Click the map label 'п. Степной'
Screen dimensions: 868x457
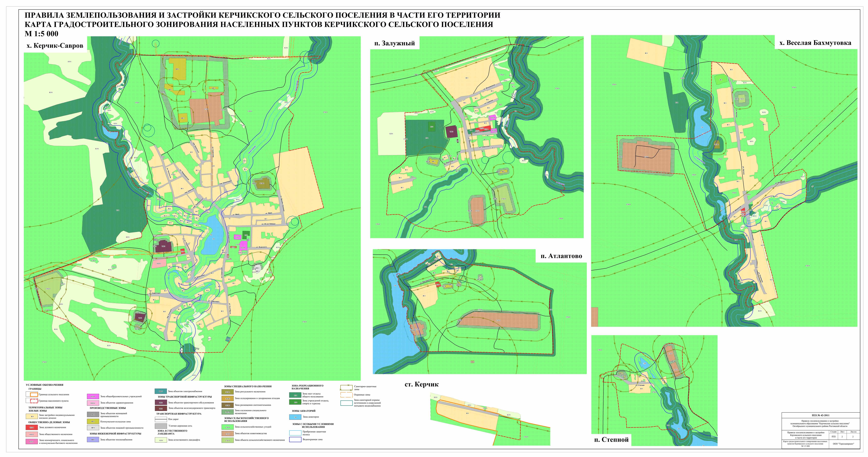[x=611, y=440]
